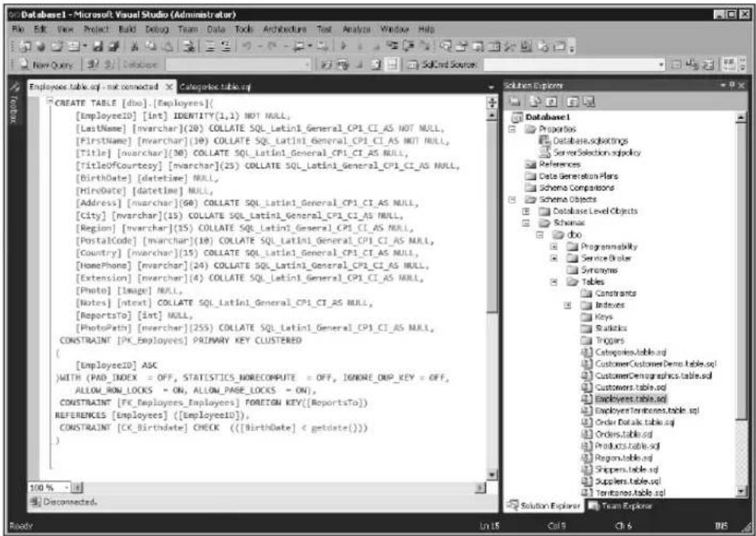Viewport: 756px width, 536px height.
Task: Click Show All Files in Solution Explorer
Action: click(x=534, y=101)
